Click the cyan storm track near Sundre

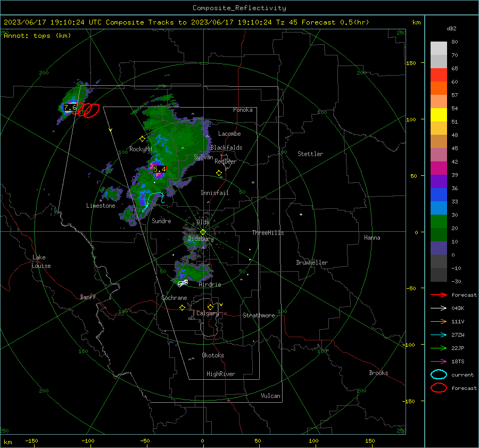(153, 201)
